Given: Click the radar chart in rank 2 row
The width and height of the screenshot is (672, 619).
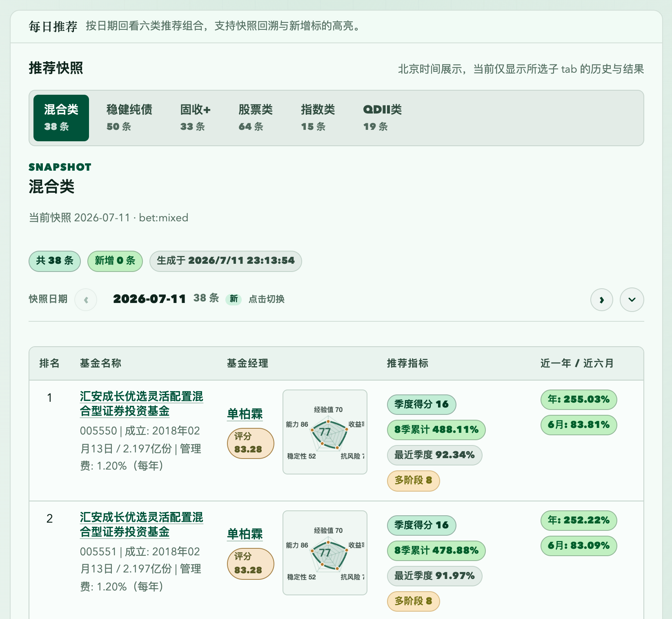Looking at the screenshot, I should click(x=325, y=553).
